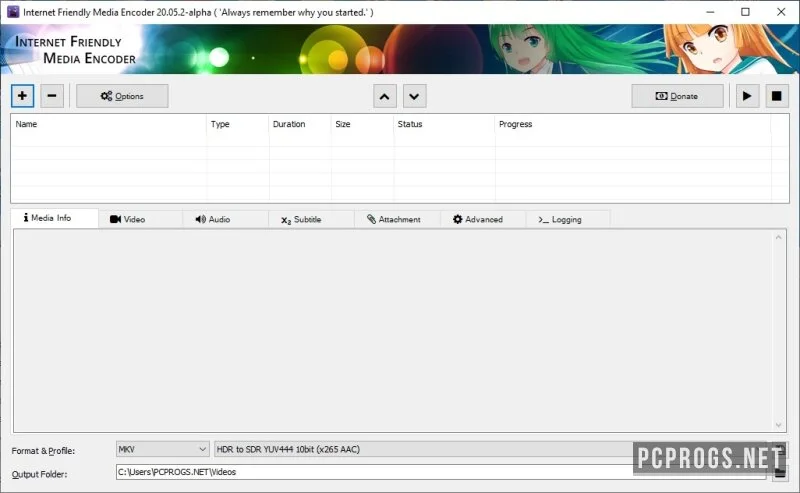Sort the list by Size column

point(362,124)
